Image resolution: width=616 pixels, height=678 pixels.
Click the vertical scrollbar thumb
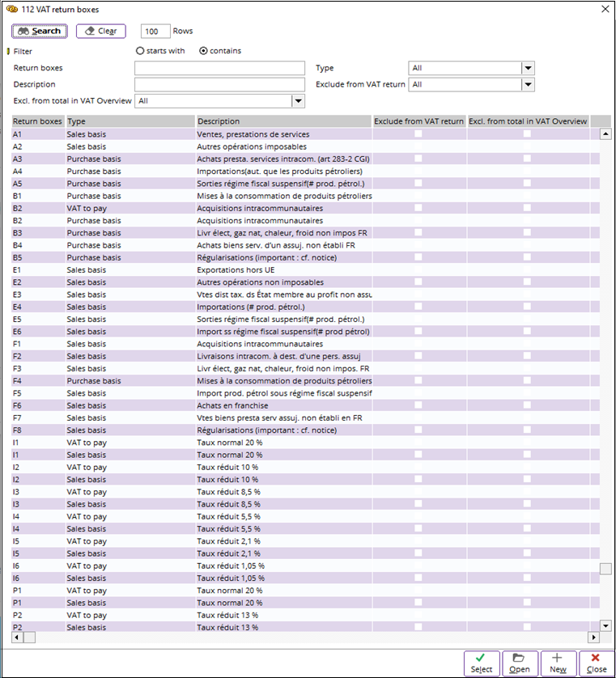(605, 568)
